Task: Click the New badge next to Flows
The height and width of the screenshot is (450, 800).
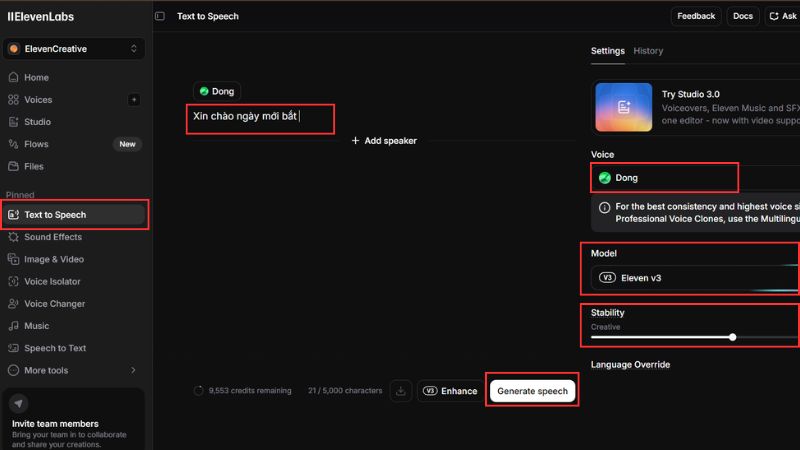Action: [127, 144]
